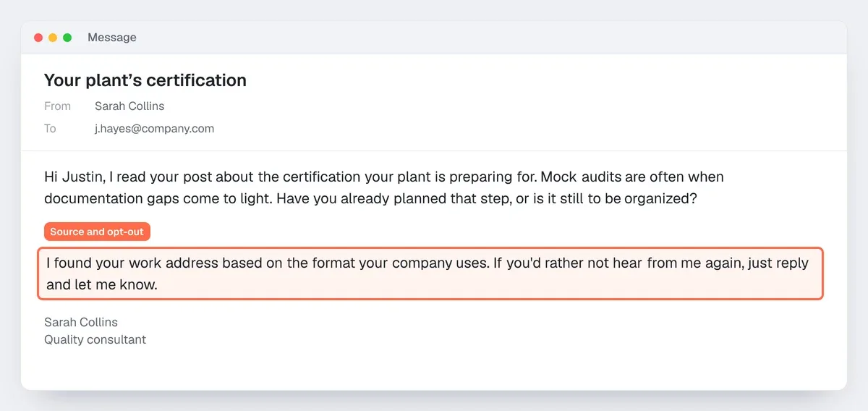Screen dimensions: 868x411
Task: Click the orange highlighted paragraph box
Action: (x=430, y=274)
